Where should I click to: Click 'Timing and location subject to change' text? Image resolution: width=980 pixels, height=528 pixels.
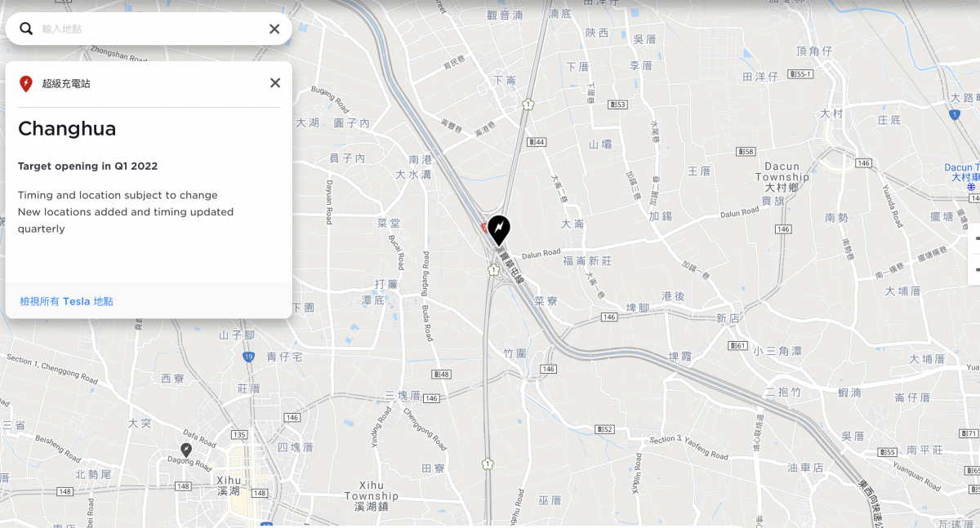pos(118,195)
